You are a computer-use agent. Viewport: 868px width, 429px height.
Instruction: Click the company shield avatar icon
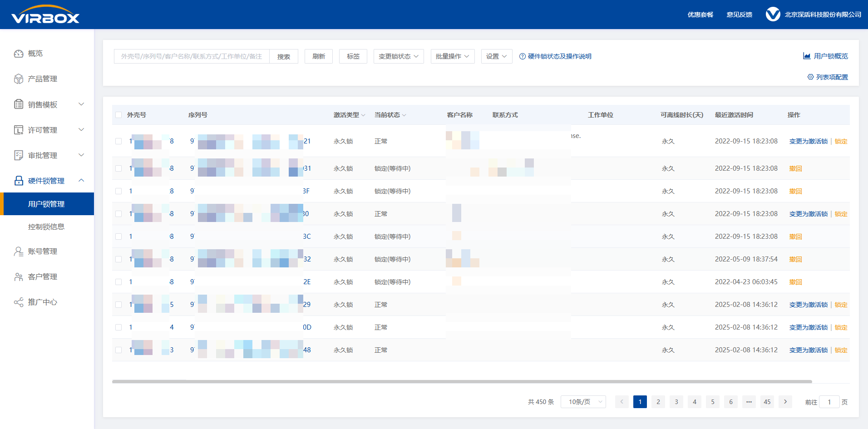tap(773, 15)
